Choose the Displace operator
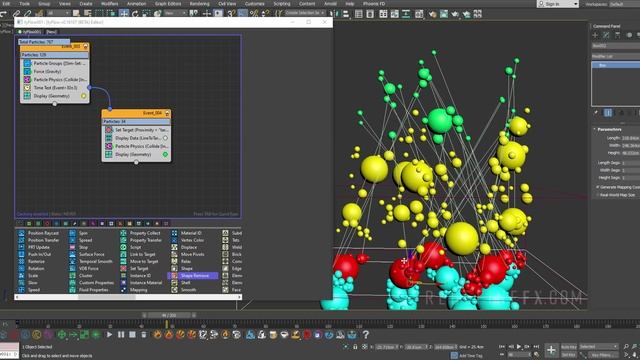Screen dimensions: 640x360 point(184,247)
